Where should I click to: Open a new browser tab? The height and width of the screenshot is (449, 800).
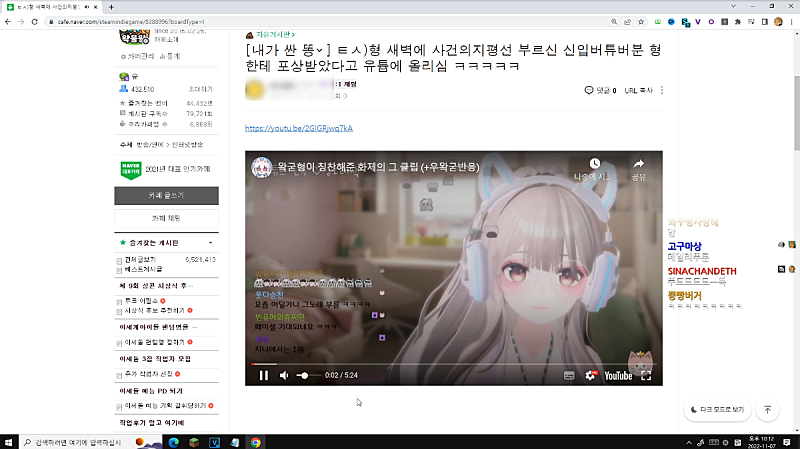coord(111,7)
